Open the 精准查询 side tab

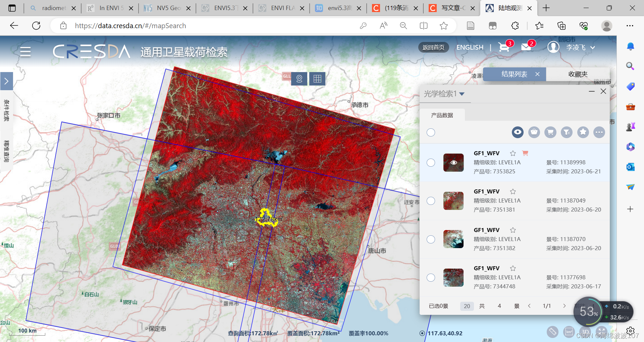[x=6, y=151]
